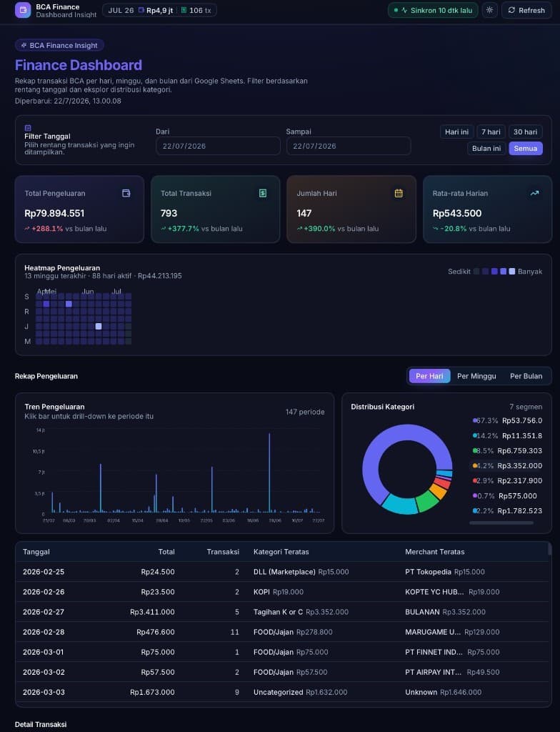Viewport: 560px width, 732px height.
Task: Select the Bulan ini filter
Action: coord(486,149)
